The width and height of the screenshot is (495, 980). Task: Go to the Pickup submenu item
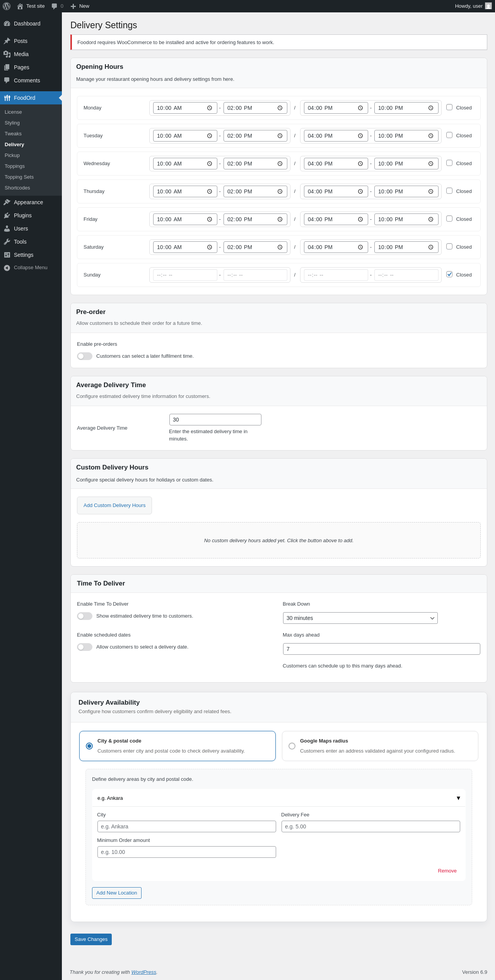[12, 155]
